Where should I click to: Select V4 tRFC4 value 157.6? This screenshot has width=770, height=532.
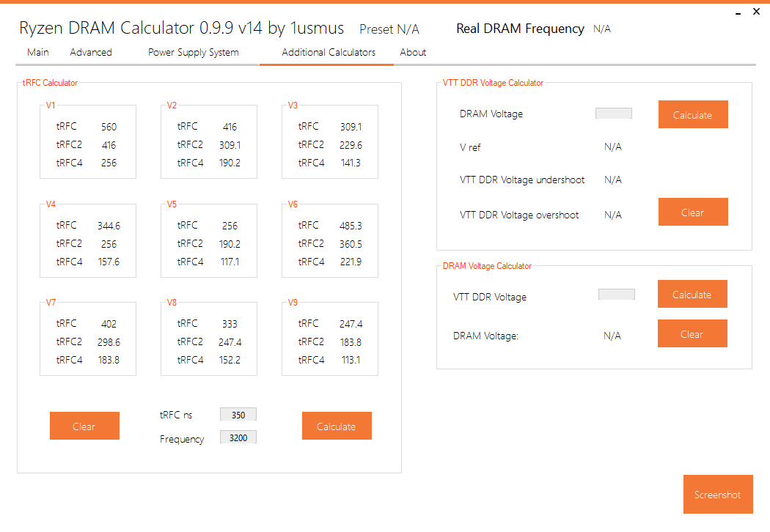[109, 262]
